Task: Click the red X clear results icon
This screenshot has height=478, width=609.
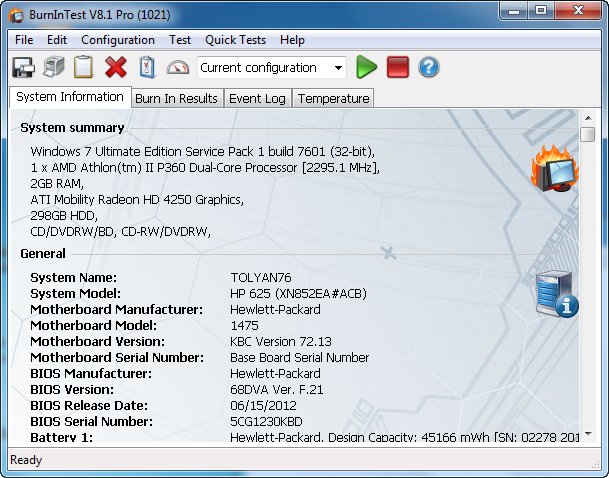Action: (116, 68)
